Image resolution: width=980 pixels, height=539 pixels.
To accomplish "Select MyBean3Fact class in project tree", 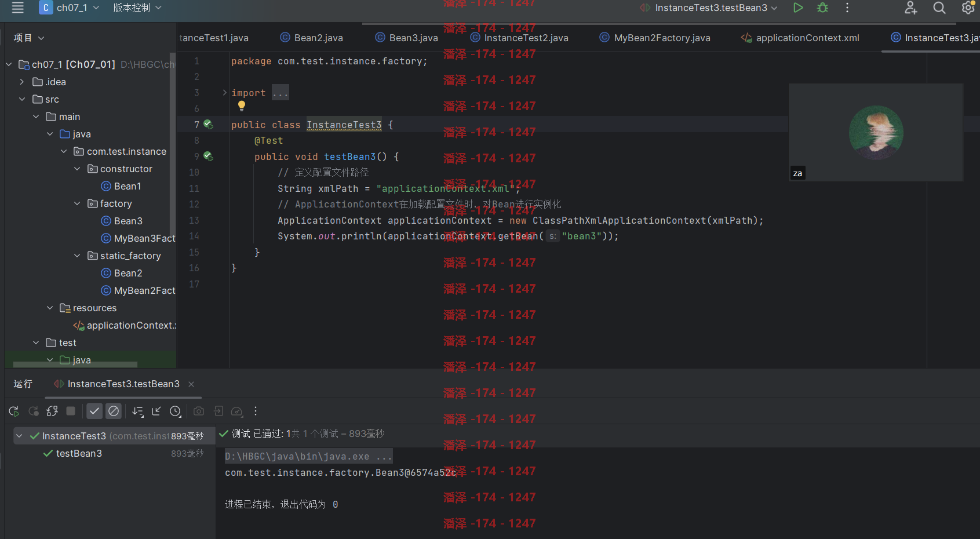I will [138, 238].
